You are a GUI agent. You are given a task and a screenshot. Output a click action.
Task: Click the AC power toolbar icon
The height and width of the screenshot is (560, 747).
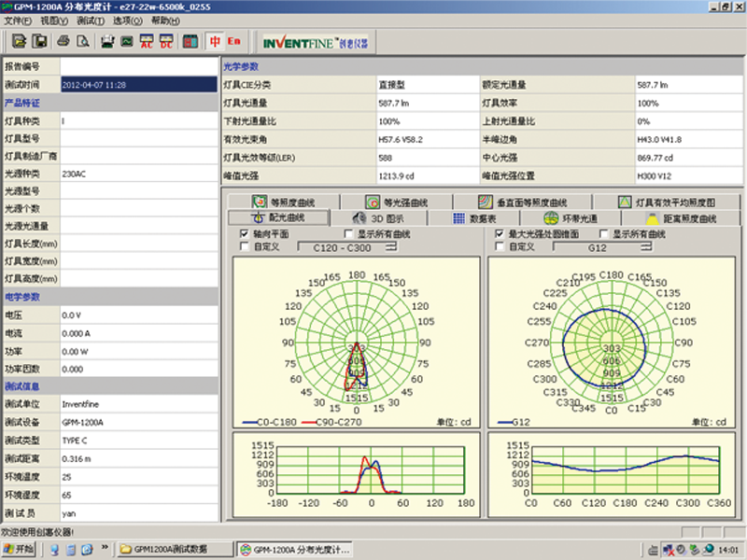pos(147,42)
